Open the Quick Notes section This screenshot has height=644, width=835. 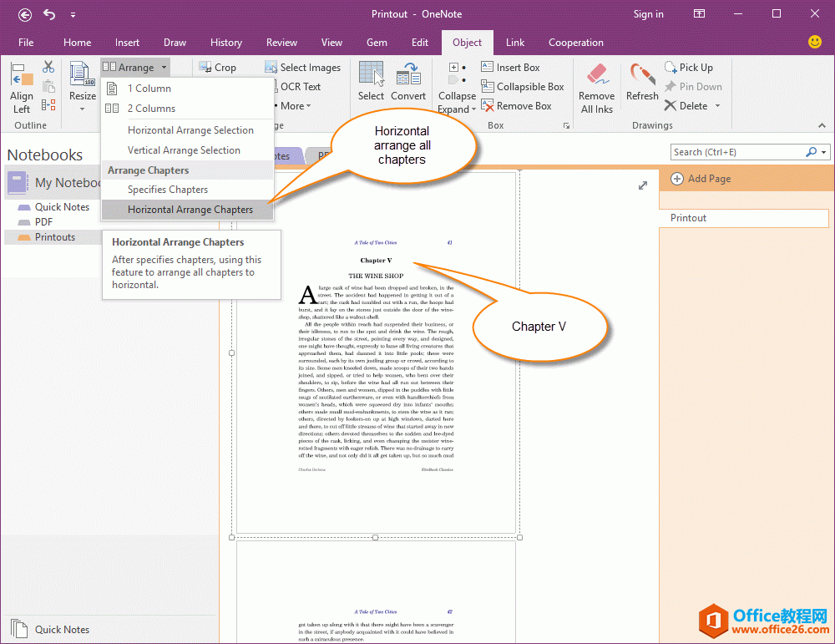53,206
